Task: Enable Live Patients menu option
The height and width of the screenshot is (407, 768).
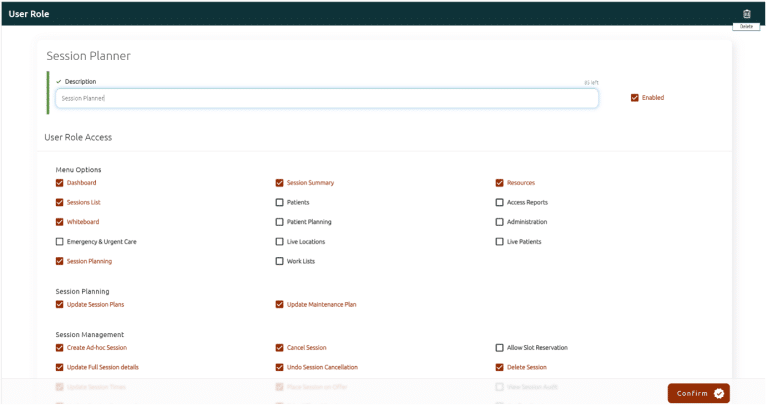Action: pyautogui.click(x=500, y=242)
